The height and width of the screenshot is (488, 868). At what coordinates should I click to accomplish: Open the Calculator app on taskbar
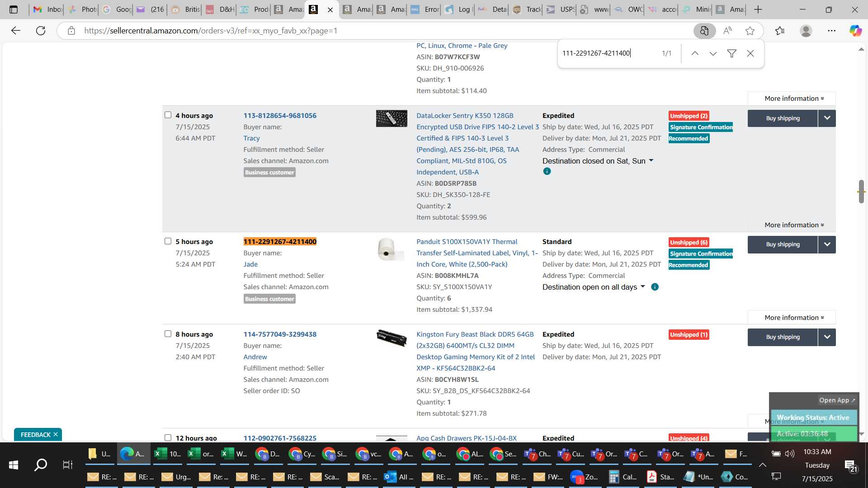(623, 477)
